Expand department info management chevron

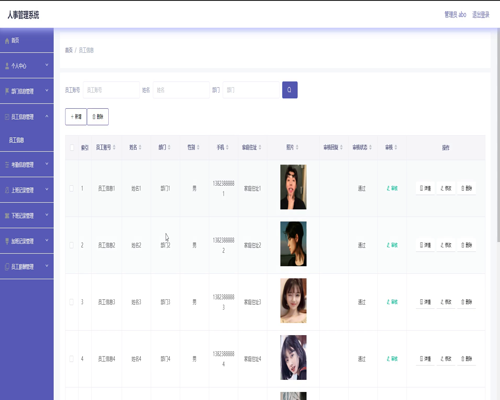coord(47,90)
